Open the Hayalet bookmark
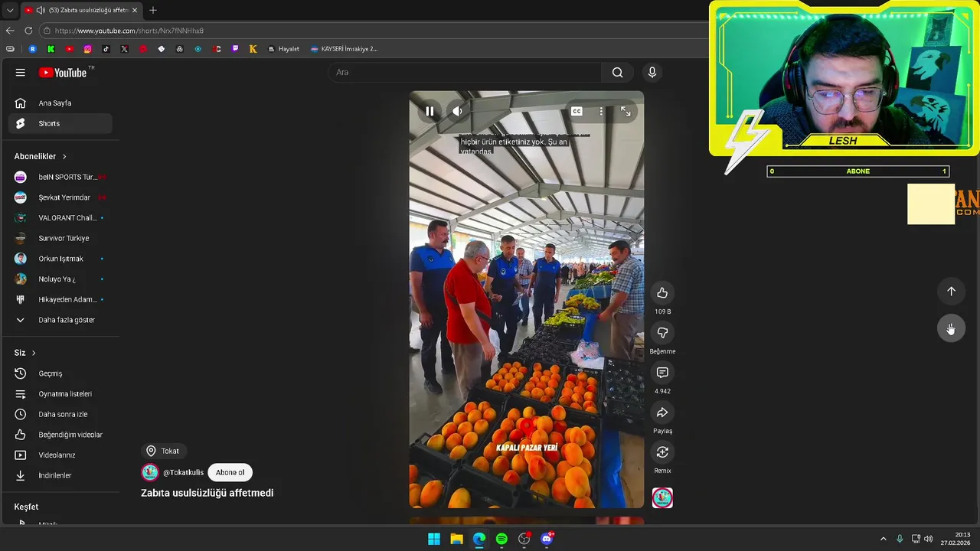Image resolution: width=980 pixels, height=551 pixels. (x=283, y=49)
